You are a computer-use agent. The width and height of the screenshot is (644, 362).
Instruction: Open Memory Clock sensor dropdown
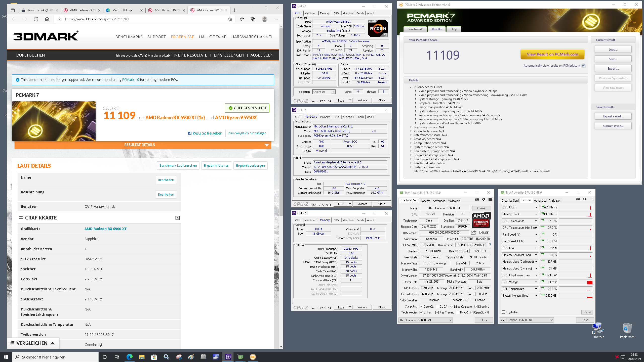coord(536,214)
